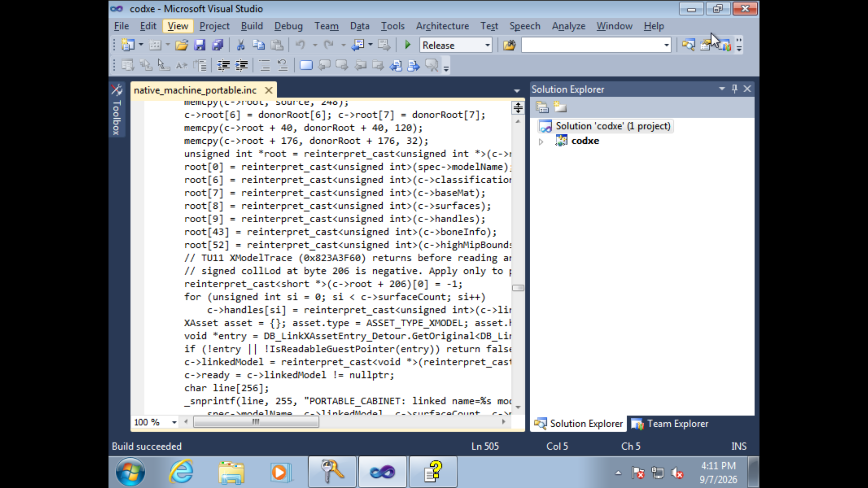Open the Analyze menu

[569, 26]
